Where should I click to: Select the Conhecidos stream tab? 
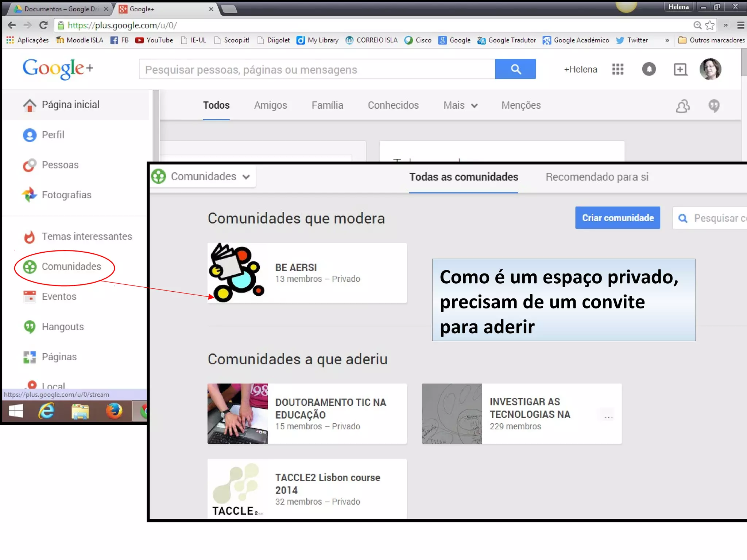coord(393,105)
